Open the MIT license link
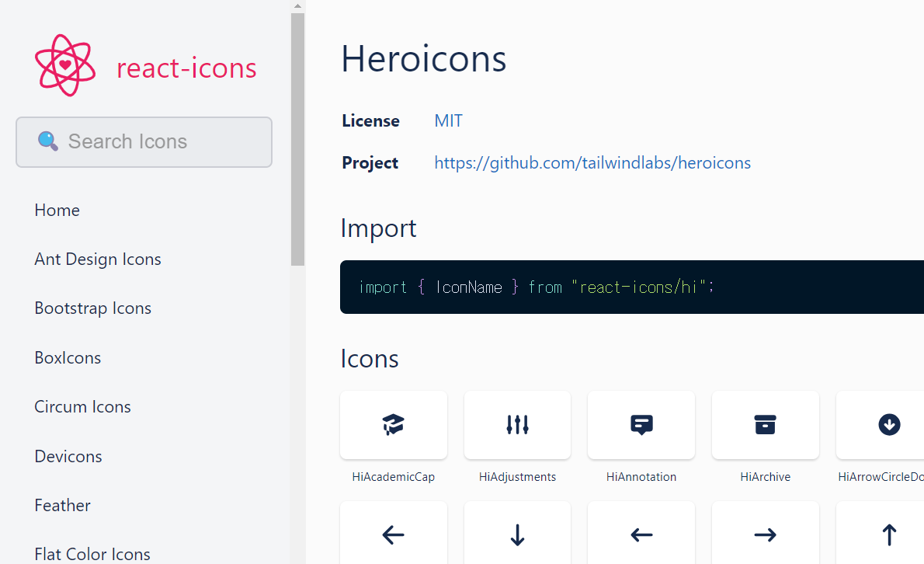 coord(449,121)
